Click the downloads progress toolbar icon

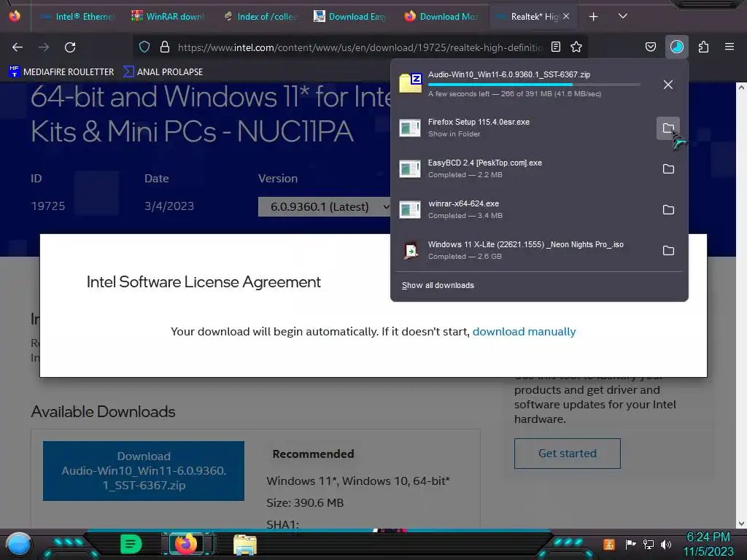tap(676, 47)
